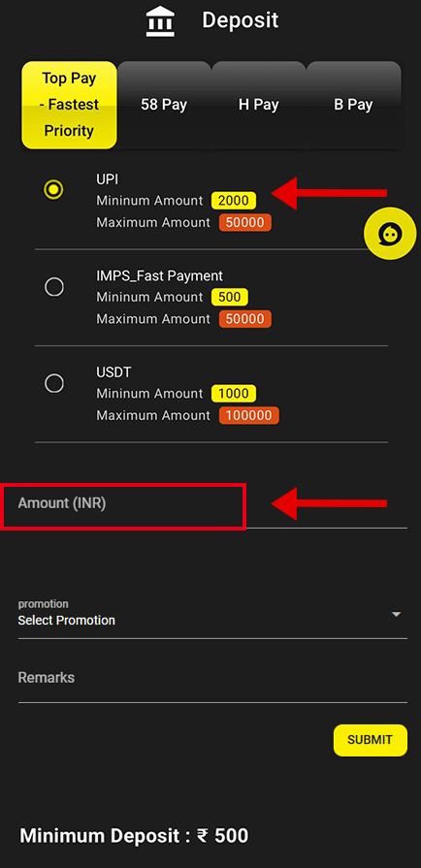
Task: Open the yellow chat support bubble
Action: (390, 235)
